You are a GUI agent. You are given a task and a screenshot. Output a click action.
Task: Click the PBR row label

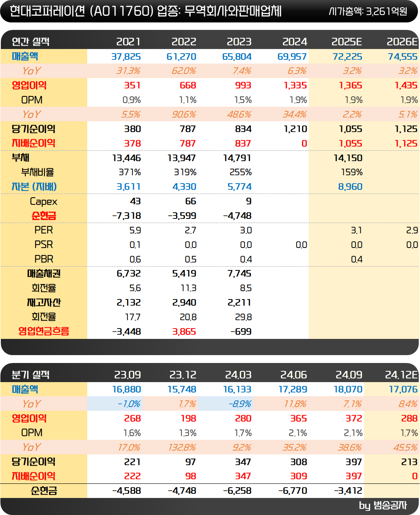(44, 259)
